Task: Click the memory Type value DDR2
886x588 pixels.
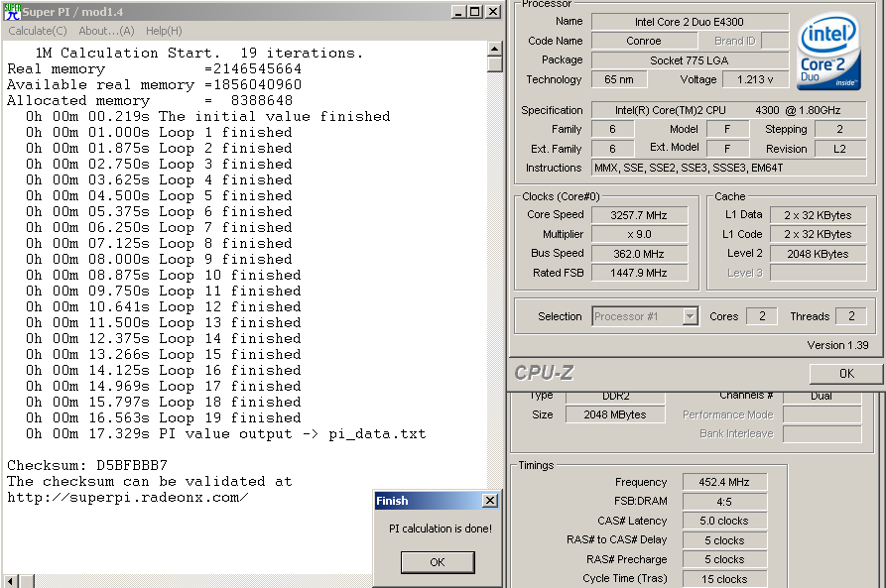Action: [615, 397]
